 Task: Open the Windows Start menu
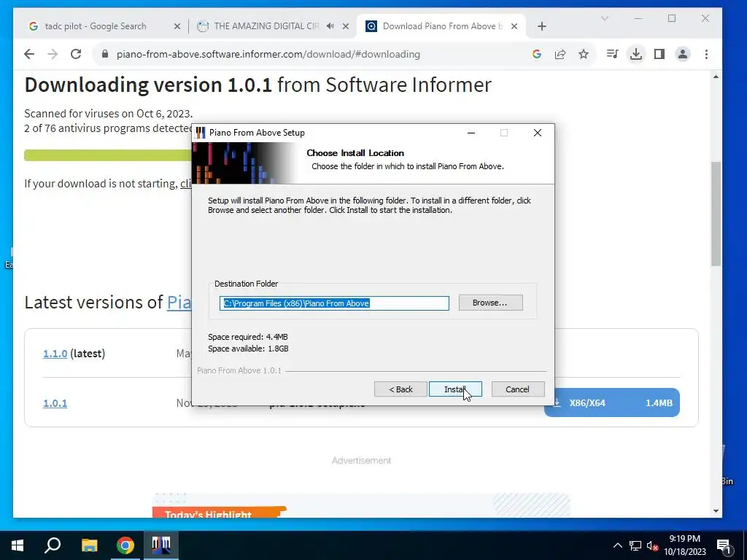[18, 545]
